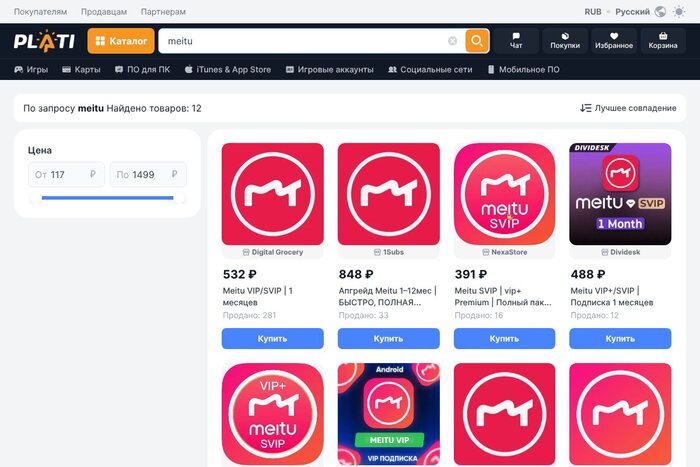700x467 pixels.
Task: Clear the meitu search text
Action: click(452, 41)
